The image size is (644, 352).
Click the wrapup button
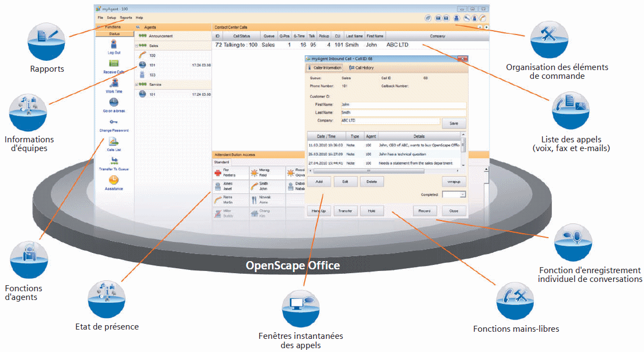pyautogui.click(x=454, y=182)
